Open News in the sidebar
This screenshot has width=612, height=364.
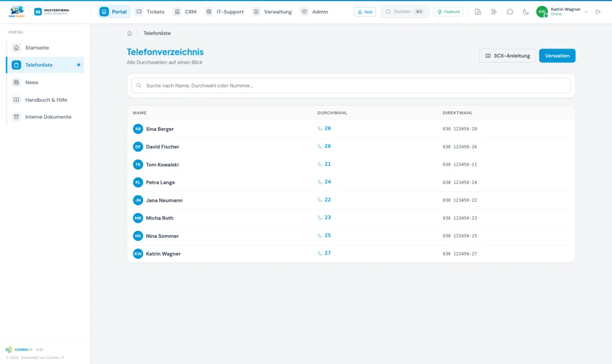point(45,82)
